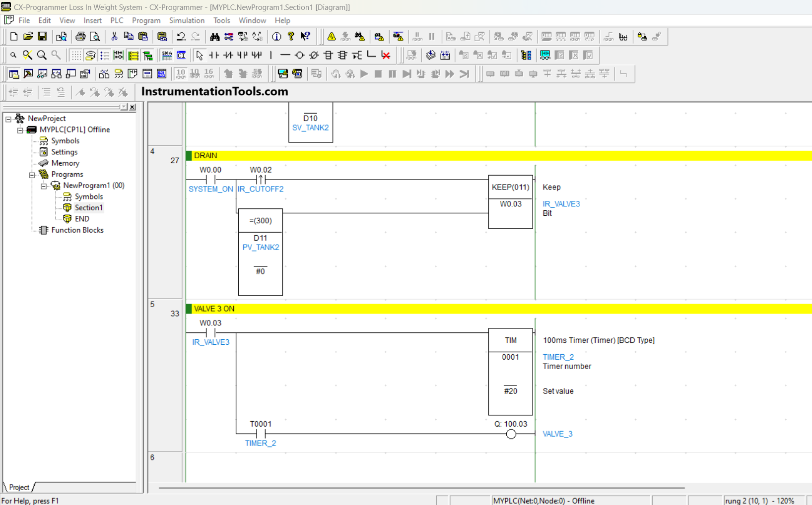
Task: Open Find with the binoculars icon
Action: [x=214, y=36]
